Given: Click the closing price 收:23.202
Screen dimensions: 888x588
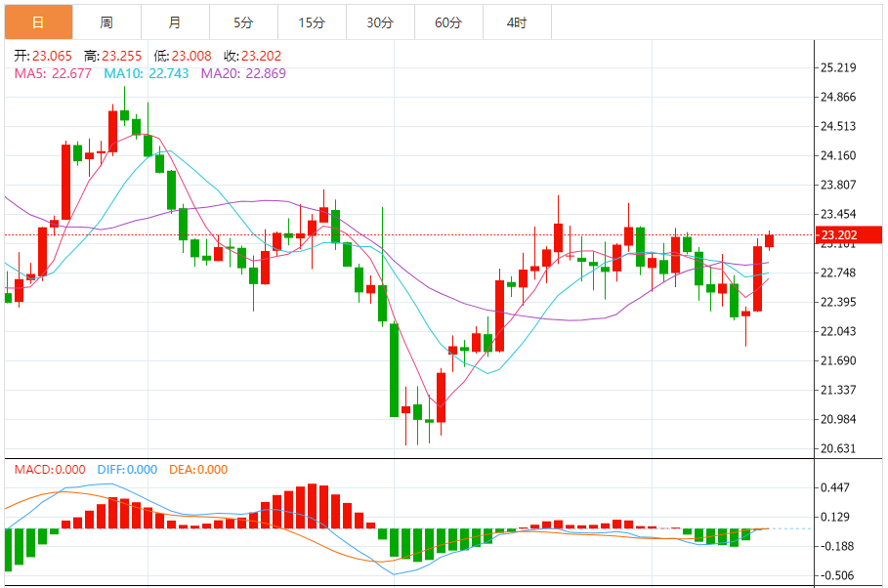Looking at the screenshot, I should (253, 56).
